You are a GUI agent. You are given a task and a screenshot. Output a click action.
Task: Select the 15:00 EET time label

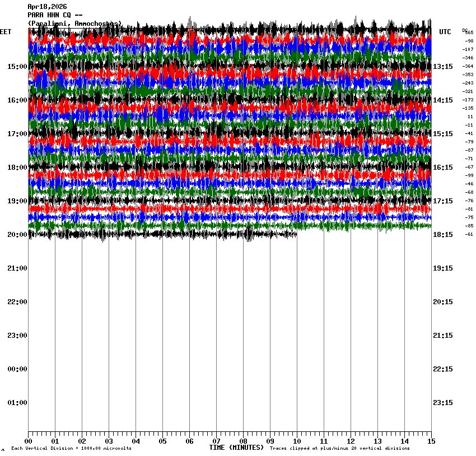coord(17,67)
